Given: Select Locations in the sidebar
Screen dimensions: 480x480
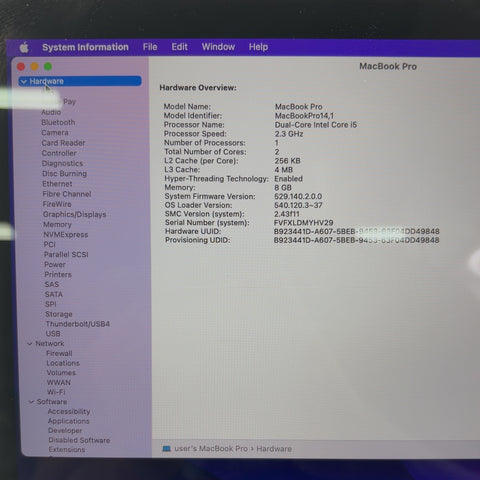Looking at the screenshot, I should pyautogui.click(x=63, y=363).
